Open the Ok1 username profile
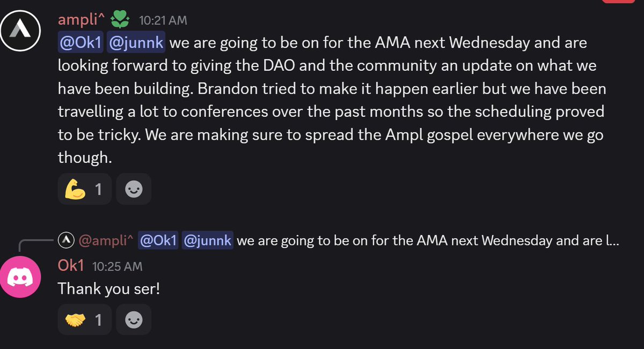 click(72, 265)
